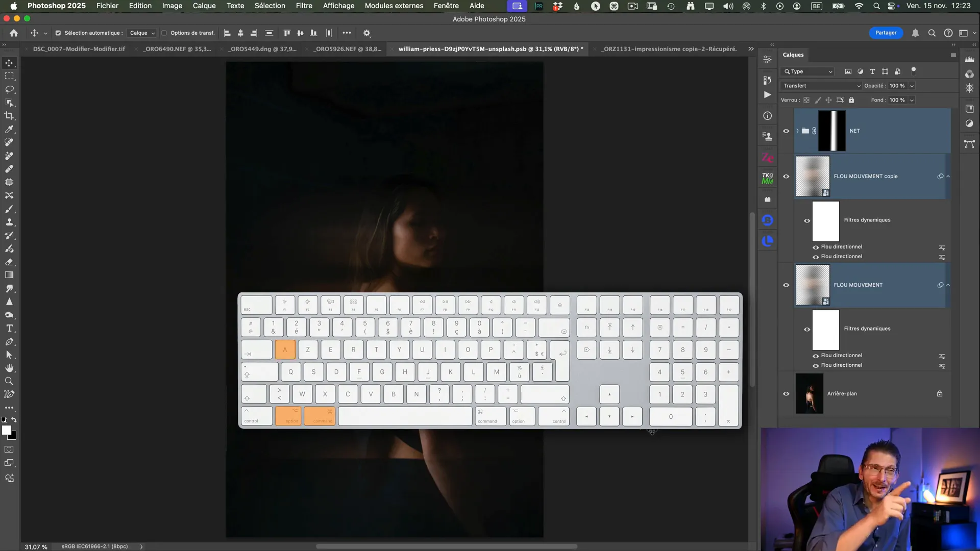The image size is (980, 551).
Task: Enable the Options de transf. checkbox
Action: pyautogui.click(x=164, y=33)
